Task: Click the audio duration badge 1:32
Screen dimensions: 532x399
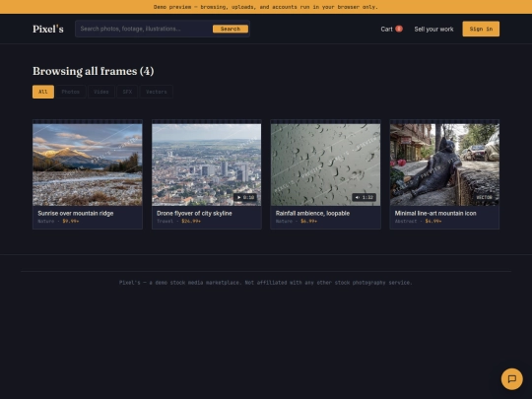Action: 365,197
